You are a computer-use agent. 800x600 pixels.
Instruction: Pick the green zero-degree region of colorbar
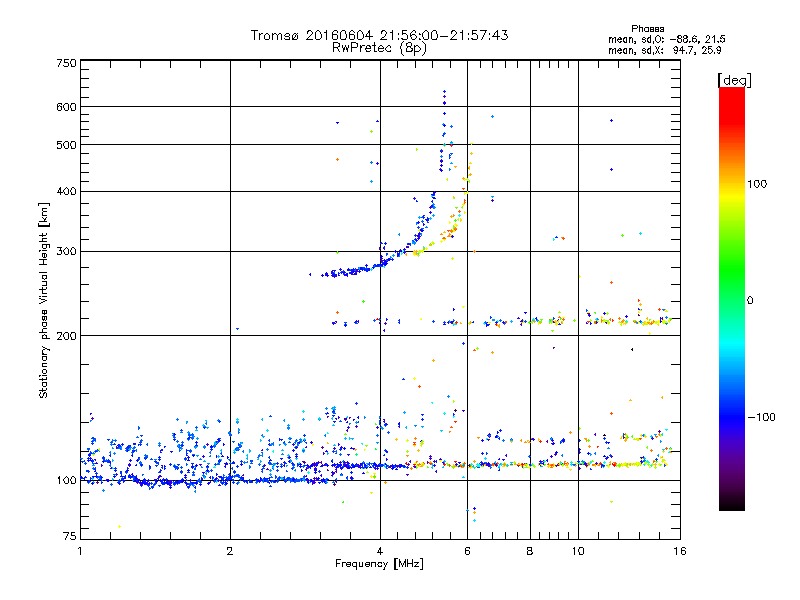732,300
